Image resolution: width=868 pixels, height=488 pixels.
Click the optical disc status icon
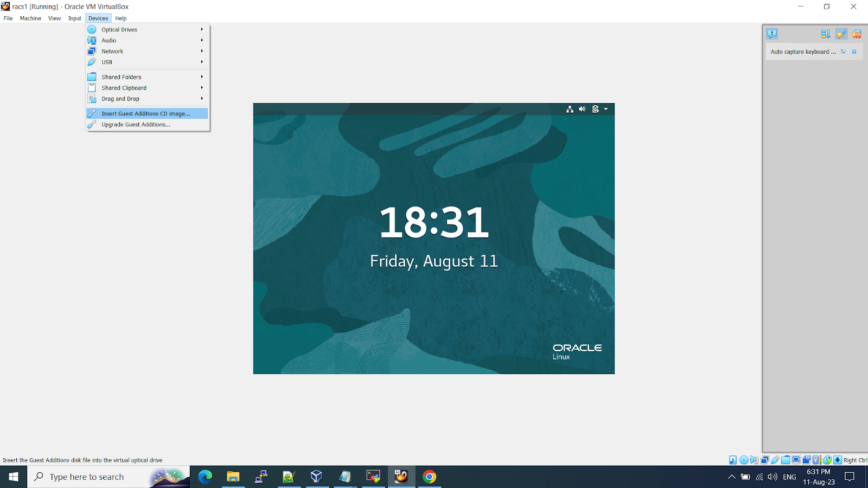744,460
